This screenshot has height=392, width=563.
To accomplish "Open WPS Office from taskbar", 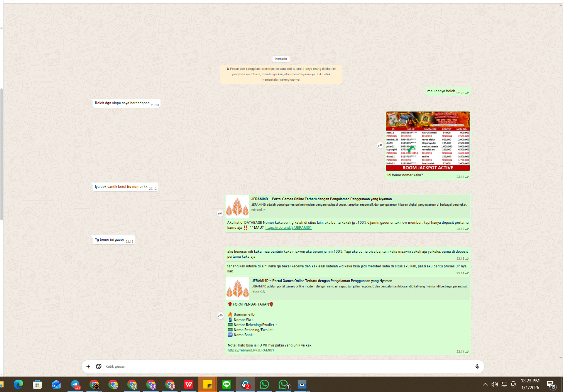I will point(189,384).
